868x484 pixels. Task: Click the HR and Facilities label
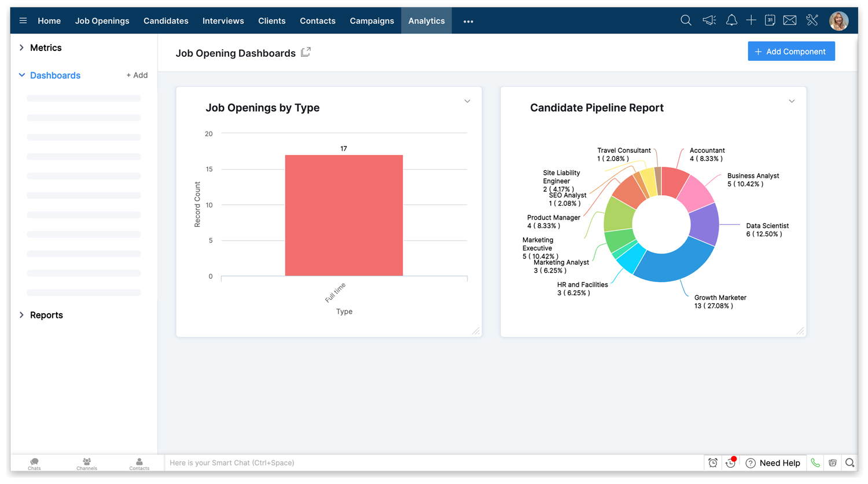pyautogui.click(x=582, y=289)
